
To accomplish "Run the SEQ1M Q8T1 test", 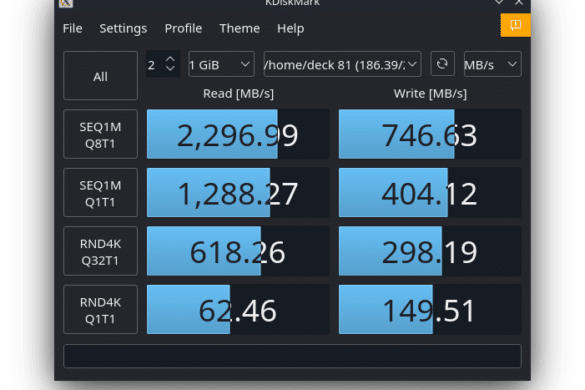I will point(100,134).
